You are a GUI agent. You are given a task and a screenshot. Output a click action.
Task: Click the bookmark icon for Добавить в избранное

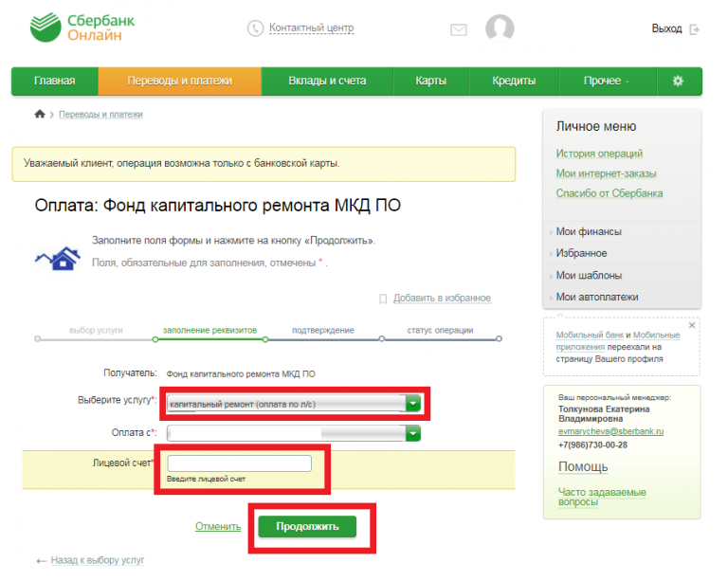tap(383, 298)
